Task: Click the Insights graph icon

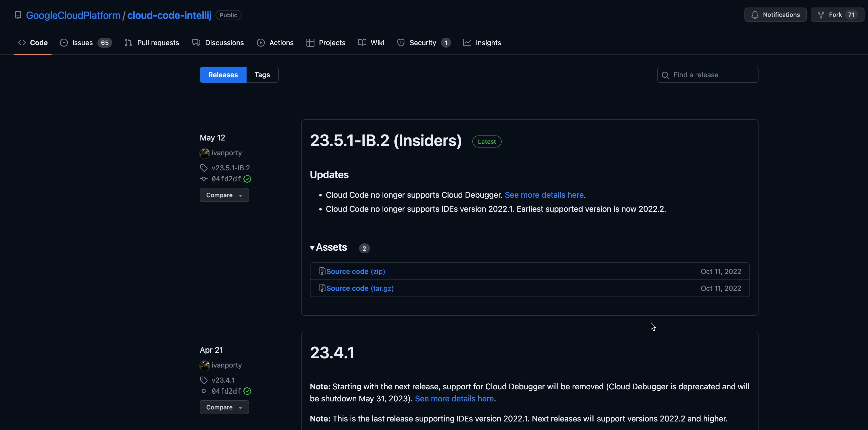Action: pyautogui.click(x=467, y=43)
